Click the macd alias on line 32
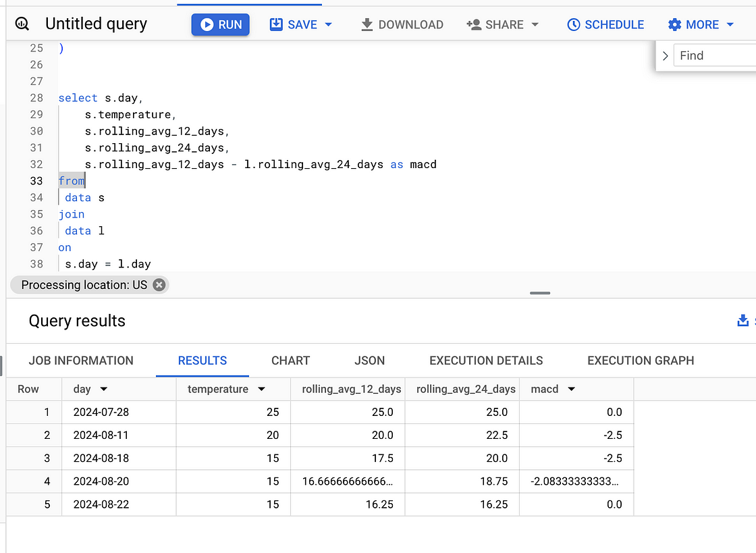 click(x=423, y=164)
